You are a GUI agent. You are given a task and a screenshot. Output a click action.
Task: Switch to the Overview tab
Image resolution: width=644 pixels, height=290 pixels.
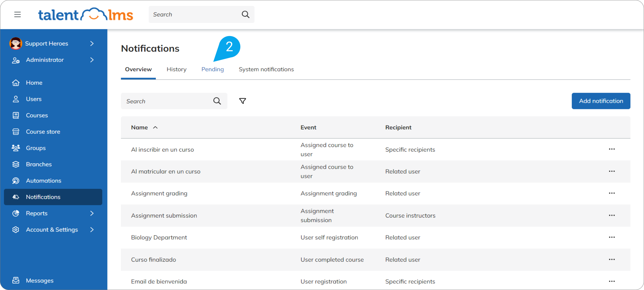click(x=138, y=69)
